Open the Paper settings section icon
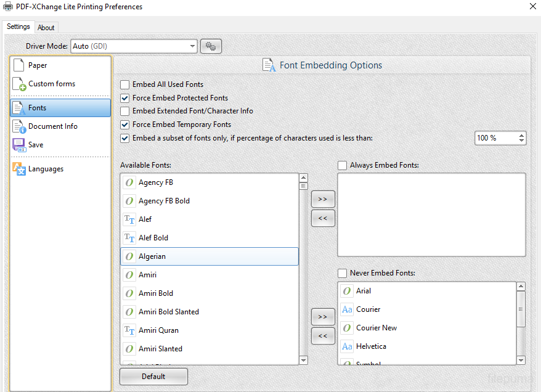The width and height of the screenshot is (541, 392). pos(18,65)
